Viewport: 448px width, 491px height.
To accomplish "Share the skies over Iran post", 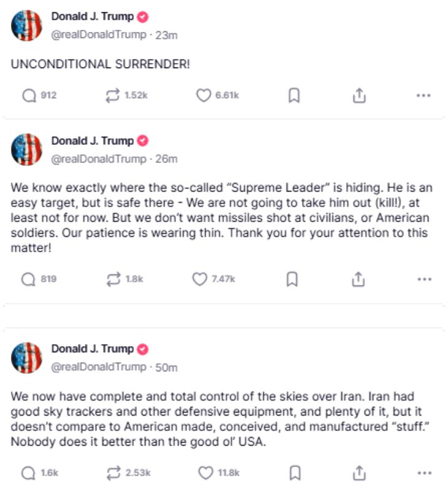I will pyautogui.click(x=359, y=473).
